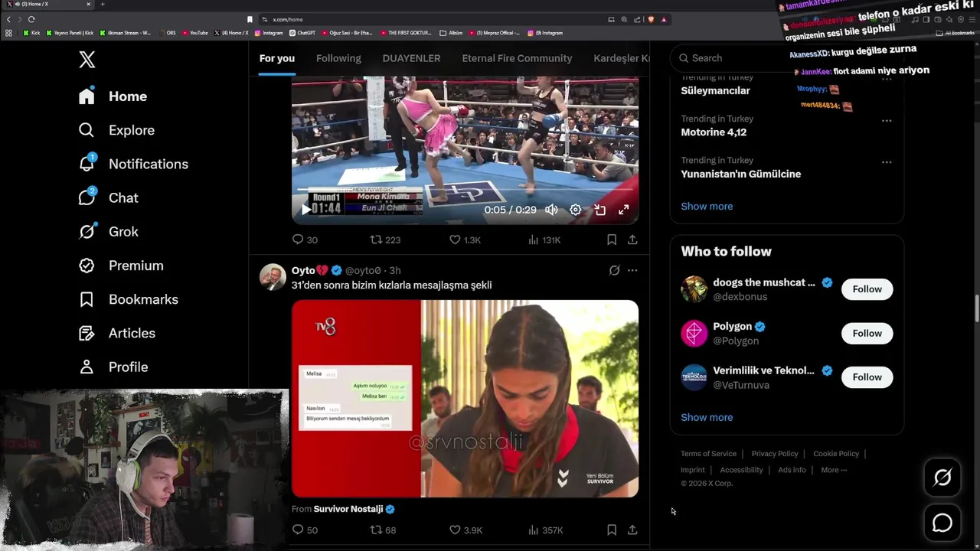Open the Privacy Policy link
Screen dimensions: 980x551
pyautogui.click(x=775, y=454)
